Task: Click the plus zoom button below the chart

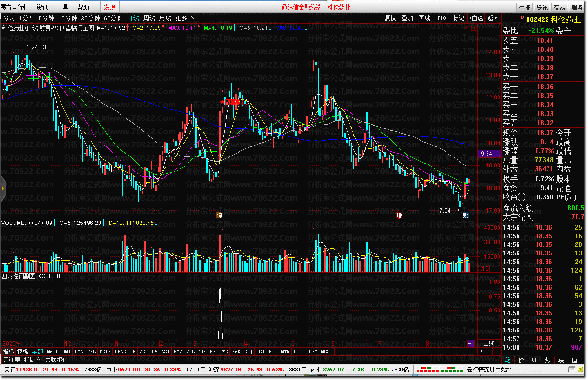Action: coord(481,351)
